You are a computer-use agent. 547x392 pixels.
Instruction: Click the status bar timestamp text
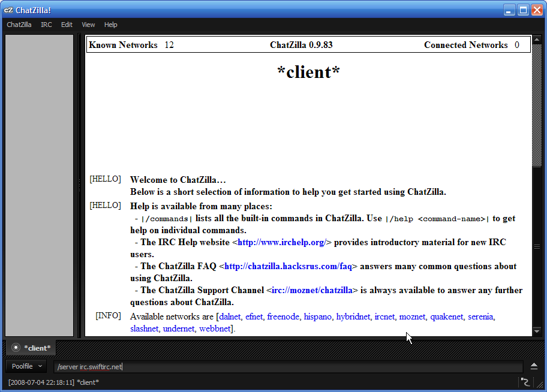(x=41, y=382)
